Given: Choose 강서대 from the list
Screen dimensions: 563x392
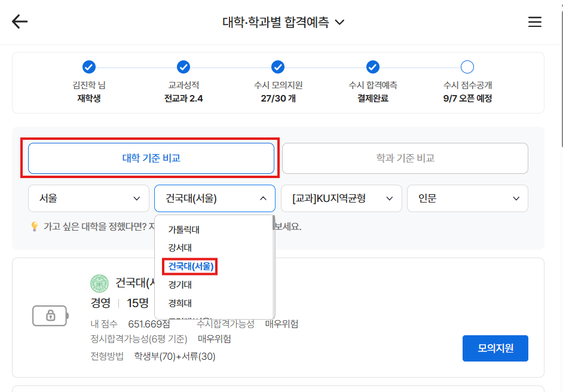Looking at the screenshot, I should coord(180,248).
